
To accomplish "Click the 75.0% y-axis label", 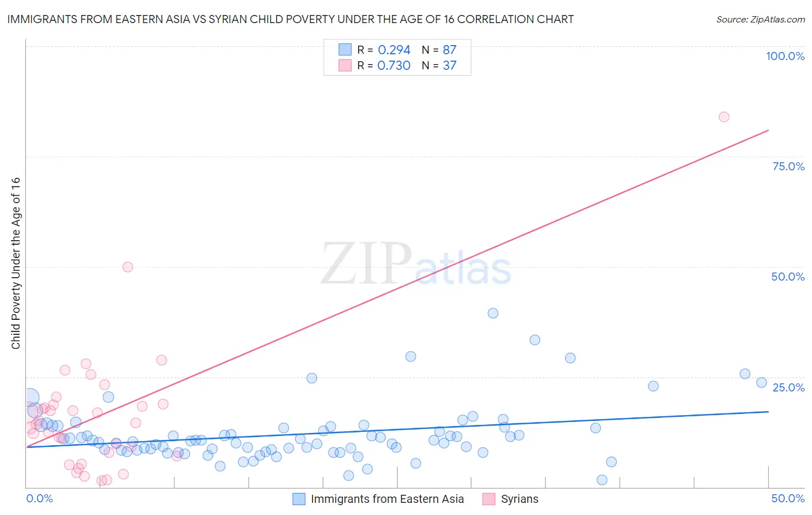I will [788, 166].
